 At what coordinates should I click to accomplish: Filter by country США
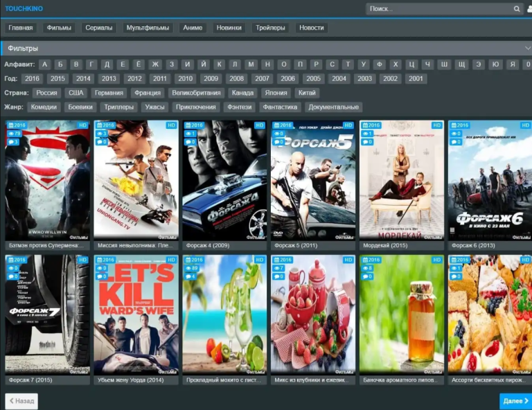coord(76,93)
